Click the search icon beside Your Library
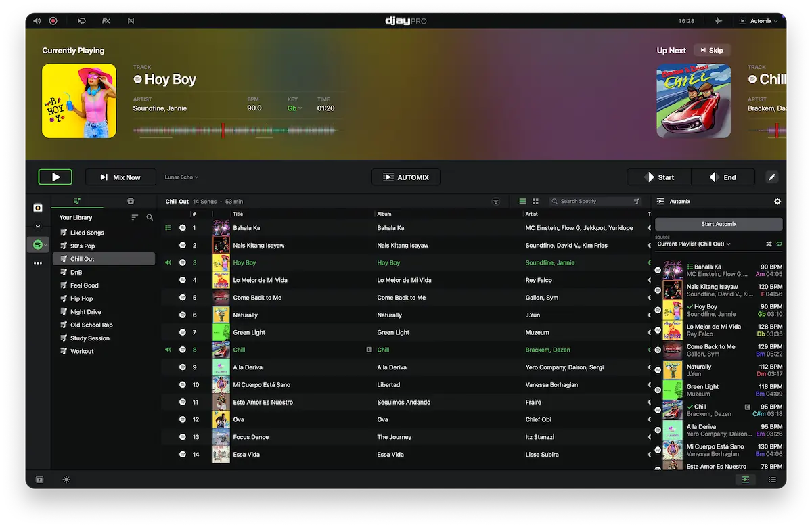Screen dimensions: 812x527 coord(150,217)
